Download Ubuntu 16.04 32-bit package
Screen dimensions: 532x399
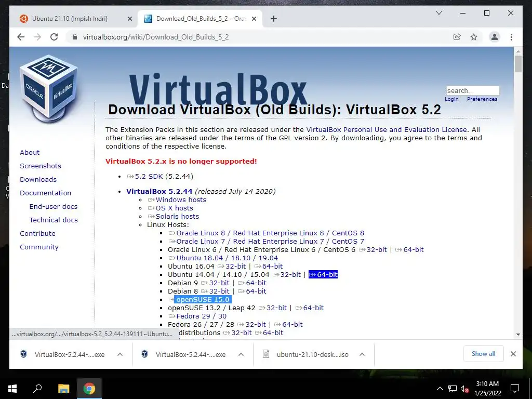click(232, 267)
